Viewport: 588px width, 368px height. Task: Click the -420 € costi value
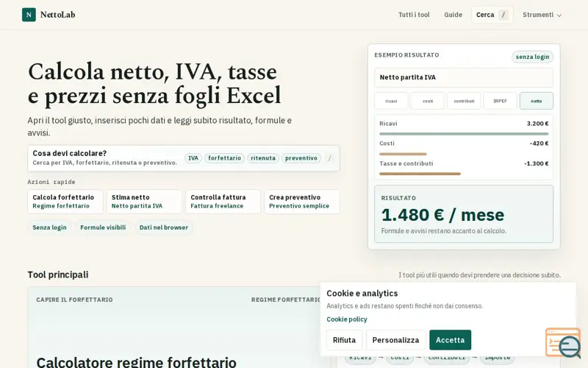pos(539,144)
